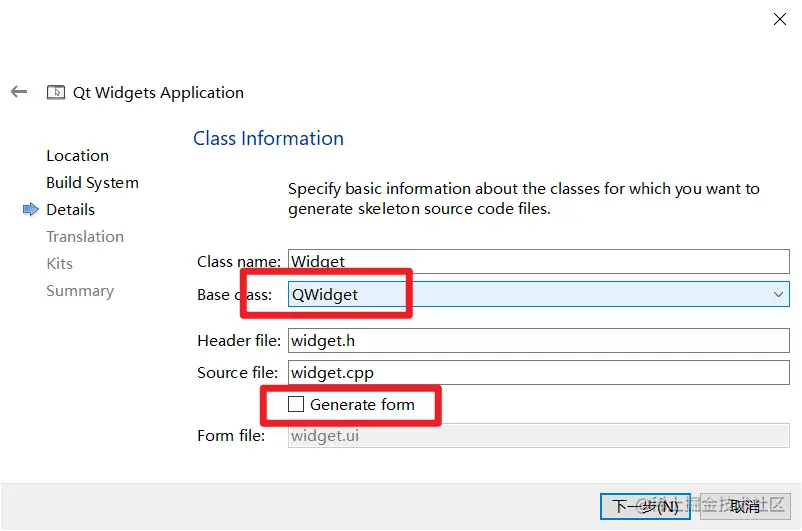Select the Translation wizard step
Screen dimensions: 802x531
[85, 236]
